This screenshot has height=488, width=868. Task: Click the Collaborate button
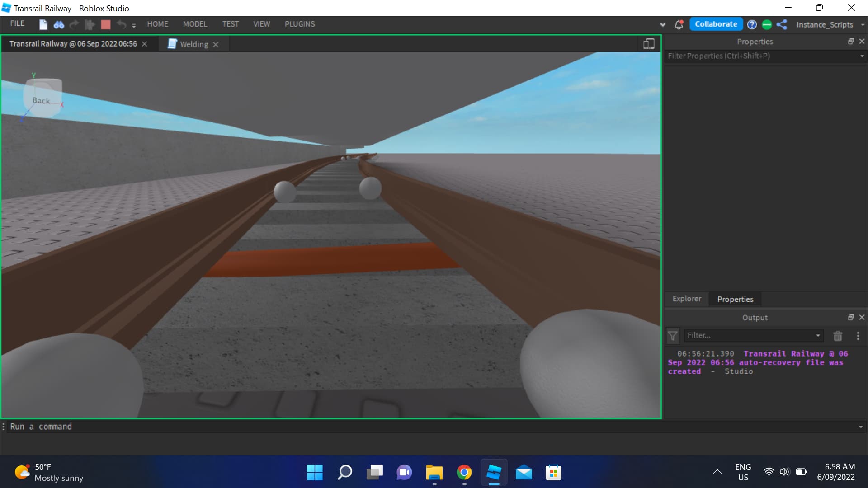tap(716, 24)
